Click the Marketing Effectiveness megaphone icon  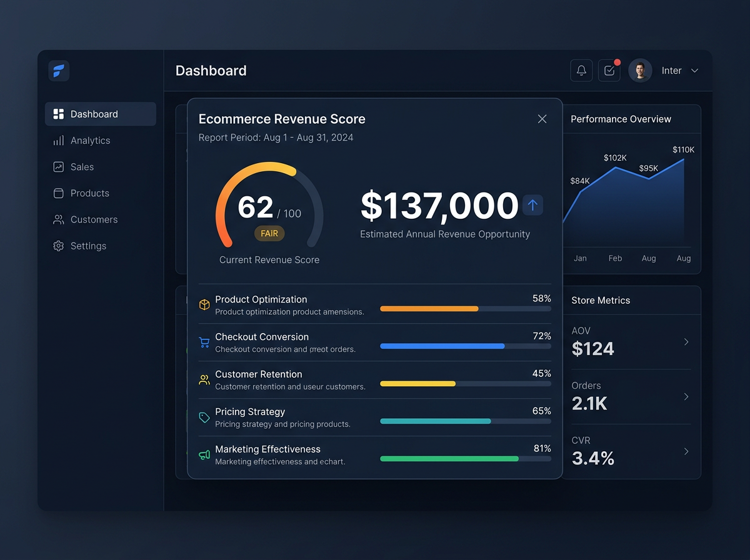(x=204, y=454)
